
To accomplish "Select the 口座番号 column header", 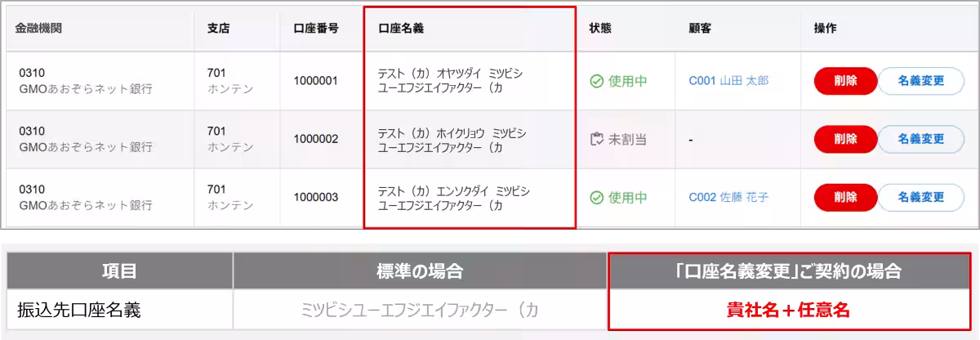I will pos(316,28).
